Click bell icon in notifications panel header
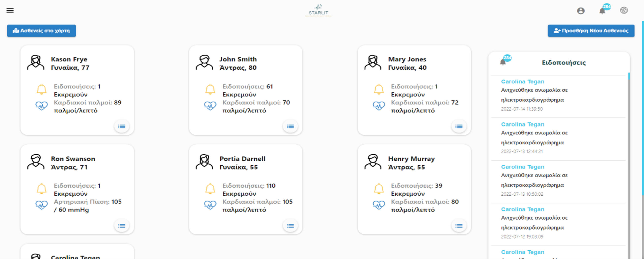The image size is (644, 259). (x=503, y=62)
